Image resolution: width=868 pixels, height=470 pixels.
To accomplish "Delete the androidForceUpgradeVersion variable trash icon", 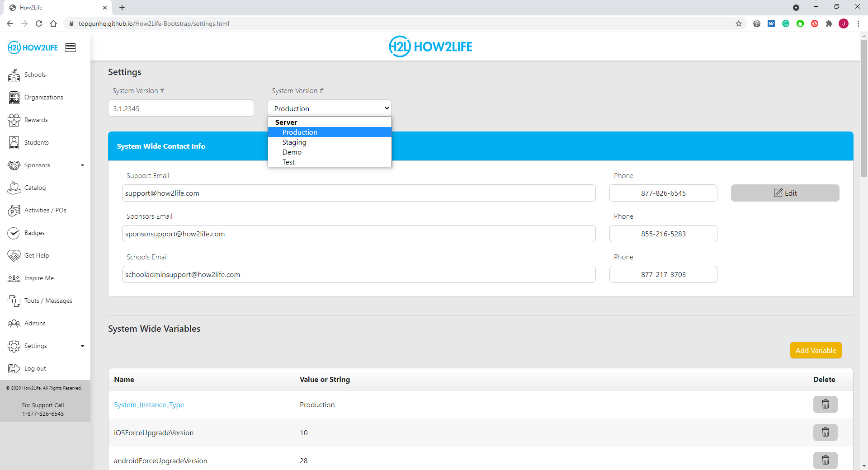I will pyautogui.click(x=825, y=461).
